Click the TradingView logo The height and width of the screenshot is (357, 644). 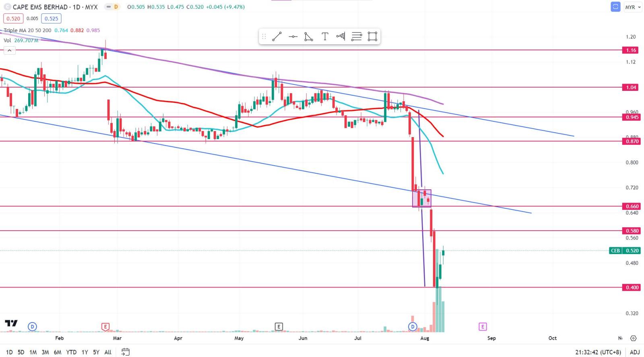pyautogui.click(x=11, y=323)
